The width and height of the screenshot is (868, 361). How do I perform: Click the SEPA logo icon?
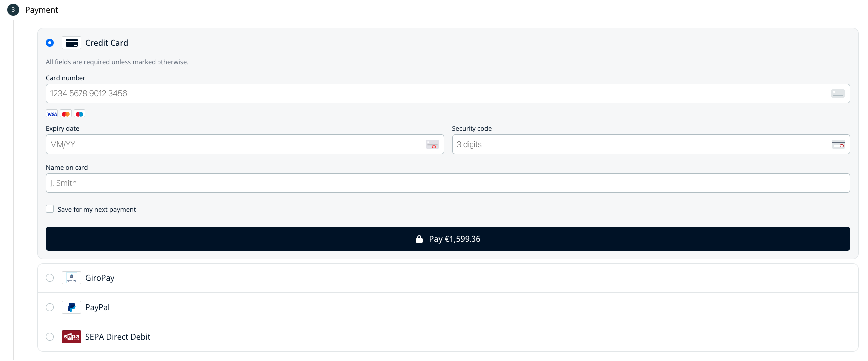(x=72, y=337)
